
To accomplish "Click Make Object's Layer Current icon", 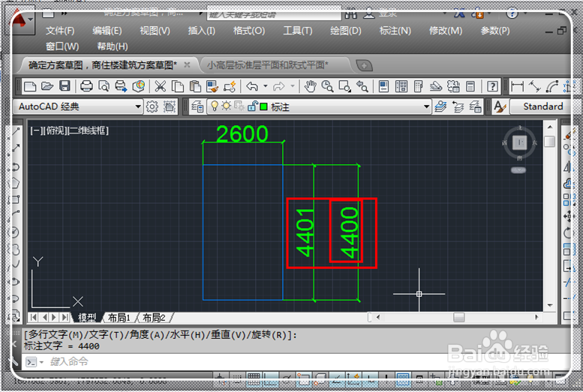I will pos(440,106).
